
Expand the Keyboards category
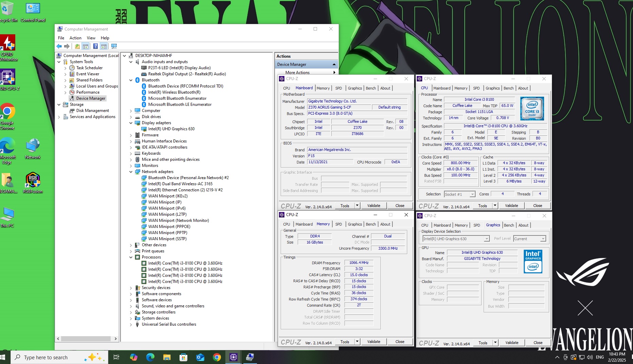[131, 154]
